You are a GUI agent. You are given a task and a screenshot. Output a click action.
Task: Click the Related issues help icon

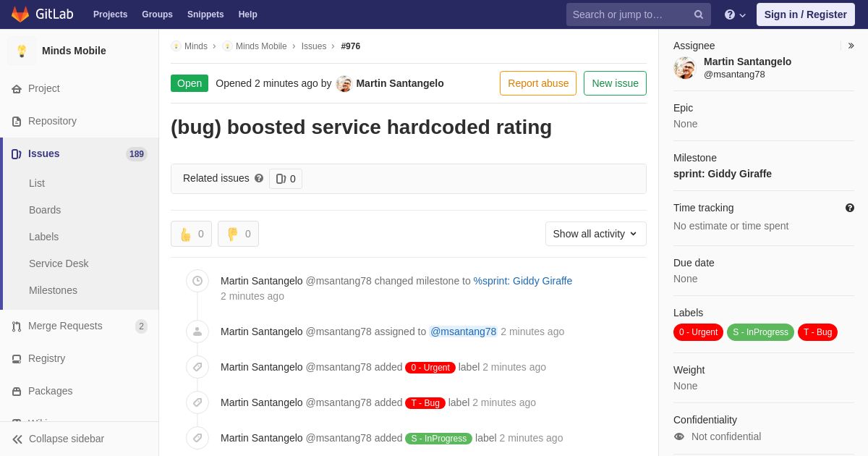[x=259, y=178]
